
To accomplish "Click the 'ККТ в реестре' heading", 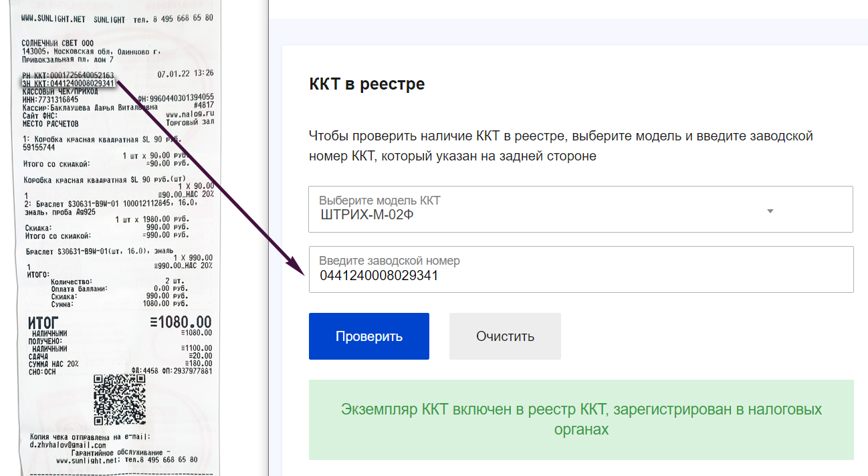I will 366,84.
